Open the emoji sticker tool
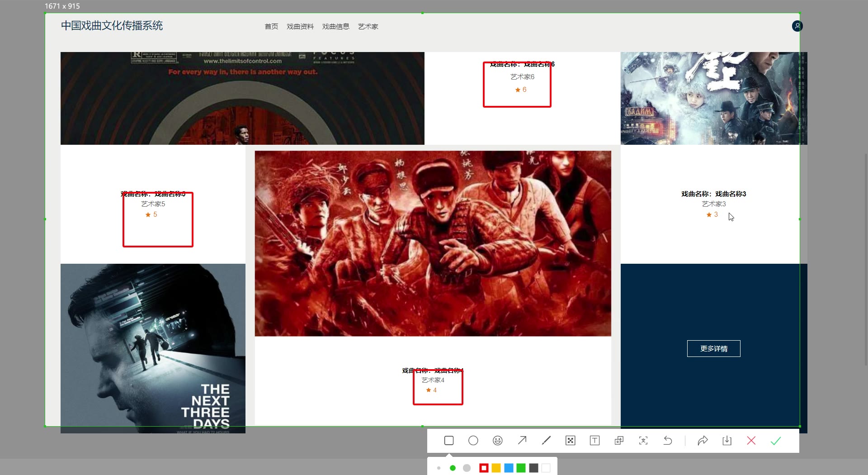Screen dimensions: 868x475 [498, 441]
